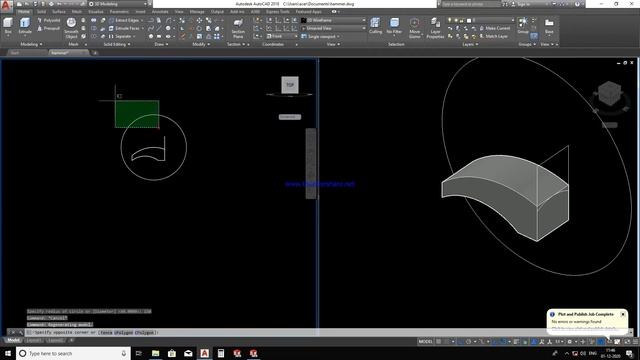The height and width of the screenshot is (360, 640).
Task: Click the Plot and Publish details link
Action: pyautogui.click(x=584, y=328)
